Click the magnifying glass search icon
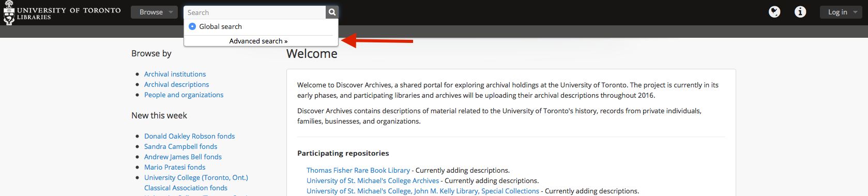Image resolution: width=868 pixels, height=196 pixels. pyautogui.click(x=332, y=12)
